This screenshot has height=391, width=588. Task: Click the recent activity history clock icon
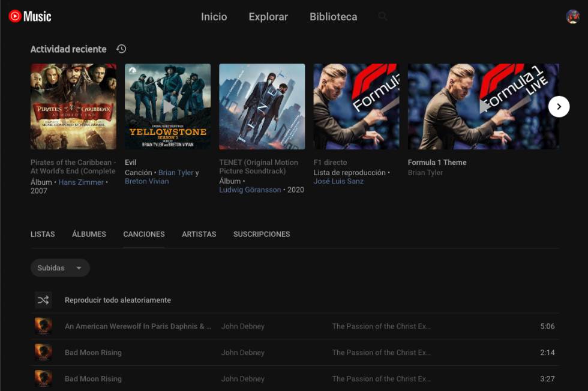point(121,49)
